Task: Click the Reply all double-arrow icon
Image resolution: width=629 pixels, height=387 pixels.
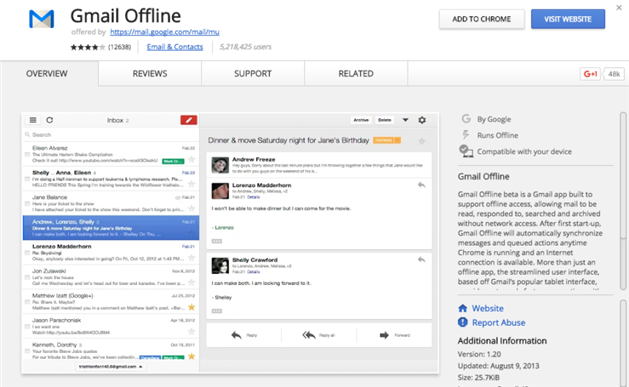Action: tap(308, 335)
